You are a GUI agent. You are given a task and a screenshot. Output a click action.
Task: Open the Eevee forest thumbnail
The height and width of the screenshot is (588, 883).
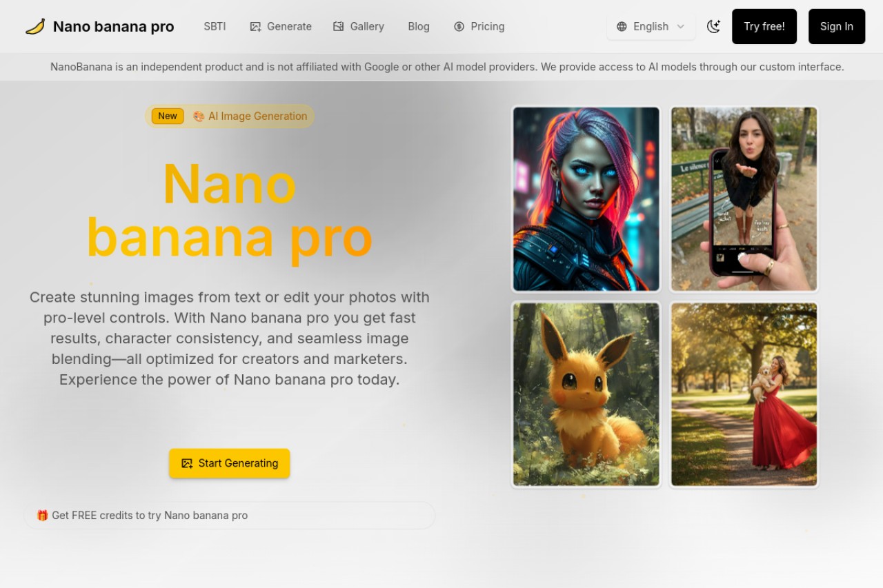click(x=586, y=394)
